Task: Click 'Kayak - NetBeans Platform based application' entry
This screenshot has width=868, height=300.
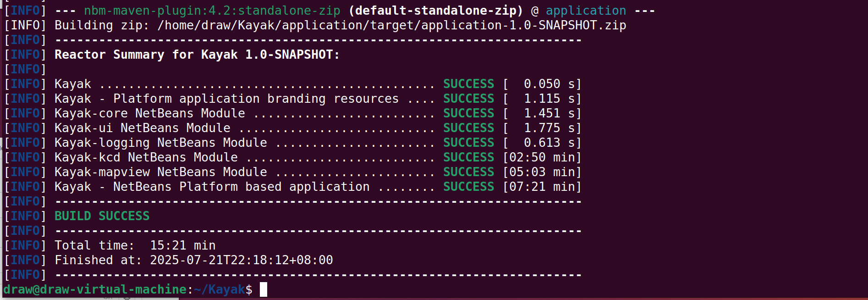Action: [x=212, y=187]
